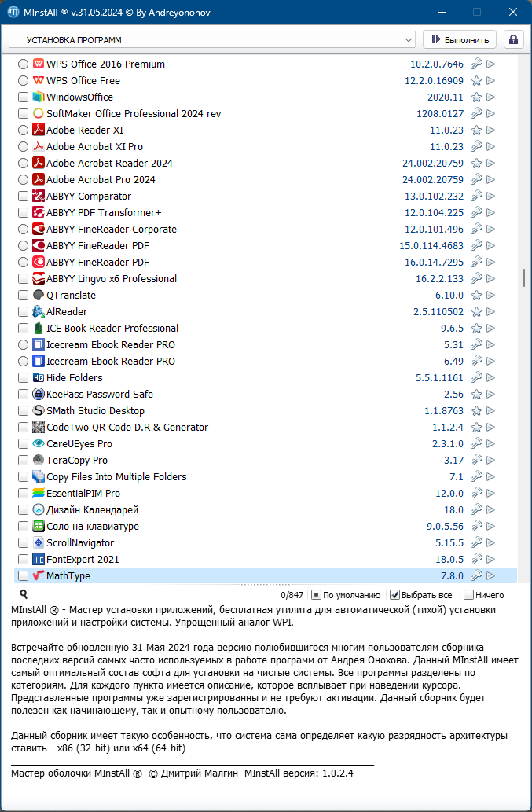Click the star icon for Adobe Acrobat Reader 2024
The image size is (532, 812).
pyautogui.click(x=476, y=164)
